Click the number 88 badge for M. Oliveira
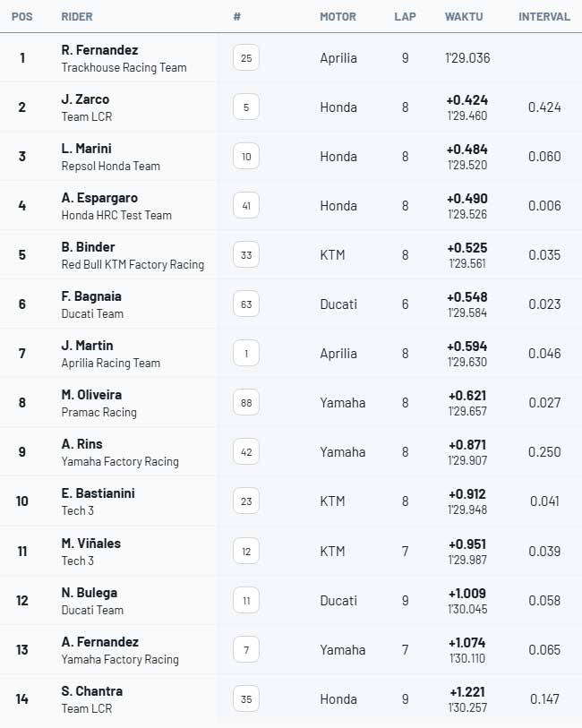Viewport: 582px width, 728px height. point(246,403)
